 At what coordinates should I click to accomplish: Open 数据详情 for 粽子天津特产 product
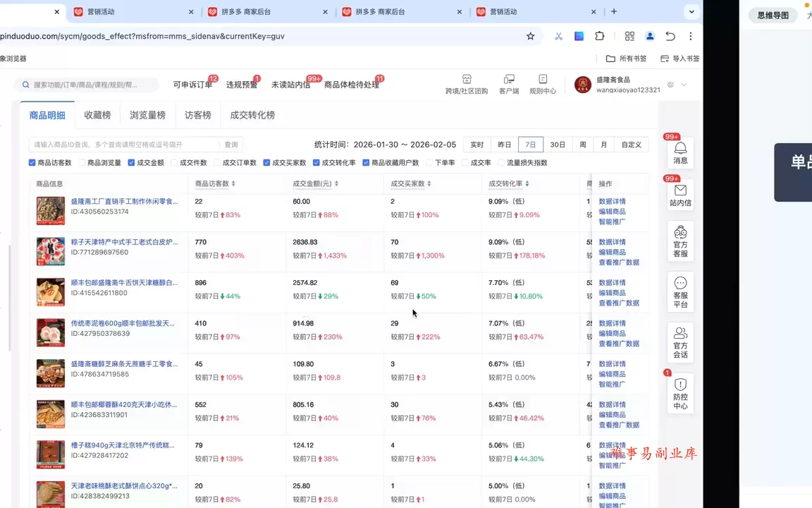(x=612, y=242)
